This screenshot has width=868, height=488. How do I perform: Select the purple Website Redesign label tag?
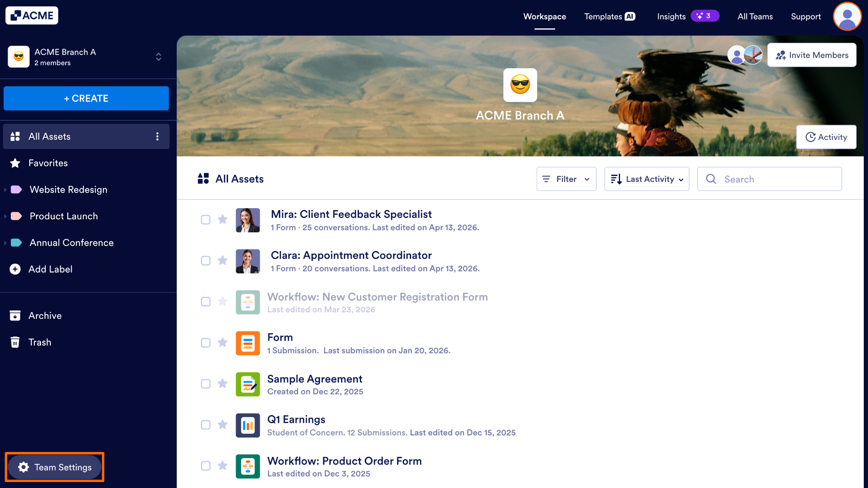[x=16, y=190]
